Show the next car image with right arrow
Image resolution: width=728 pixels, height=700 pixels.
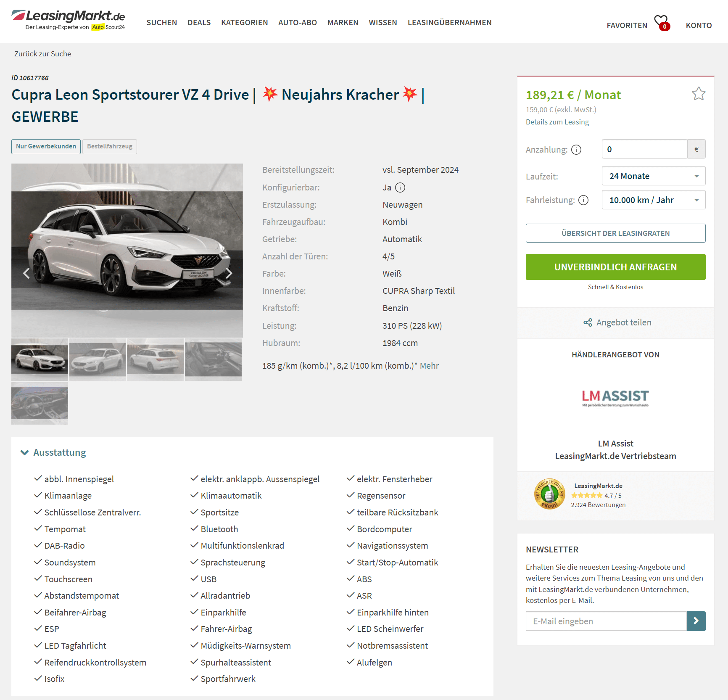[x=229, y=273]
